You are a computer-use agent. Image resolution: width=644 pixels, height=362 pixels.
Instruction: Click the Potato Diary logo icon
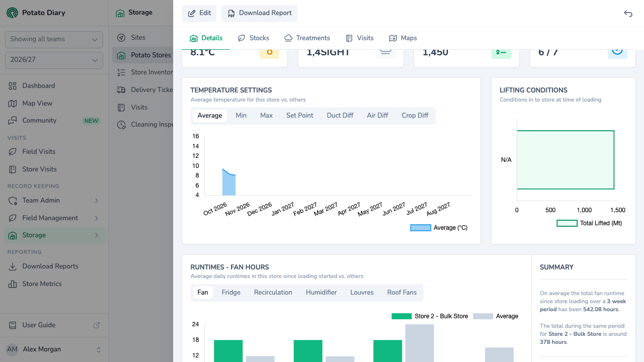pos(12,13)
